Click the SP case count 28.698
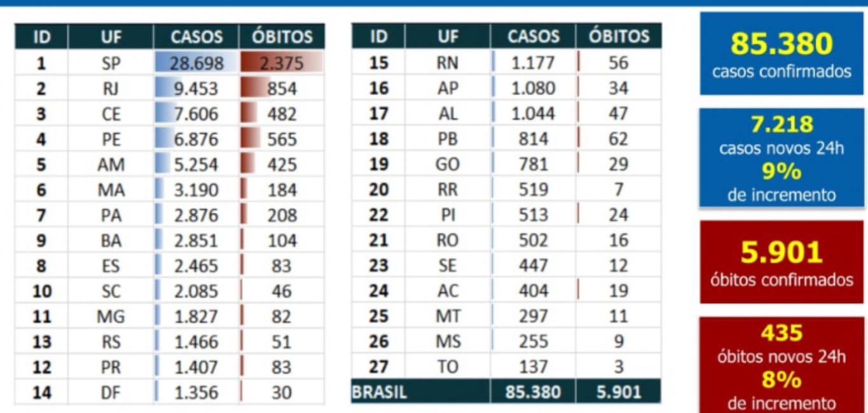The width and height of the screenshot is (868, 413). pyautogui.click(x=196, y=63)
